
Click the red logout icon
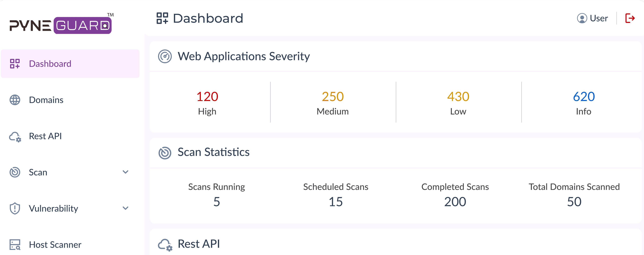click(630, 18)
